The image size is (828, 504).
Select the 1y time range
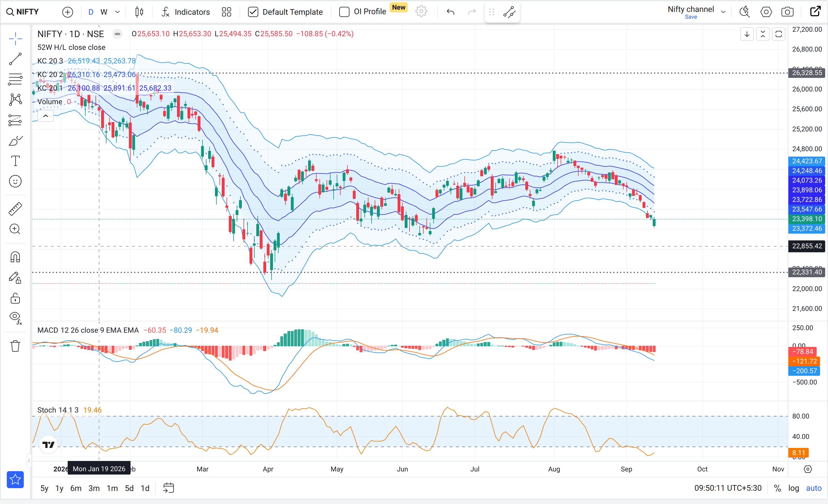[x=59, y=488]
